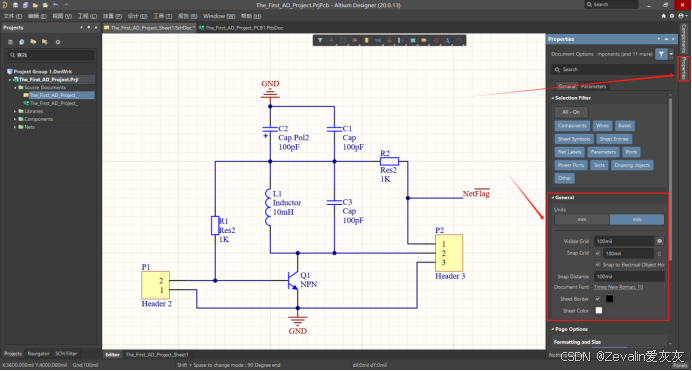Viewport: 692px width, 371px height.
Task: Switch to the PCB1.PcbDoc document tab
Action: (x=241, y=28)
